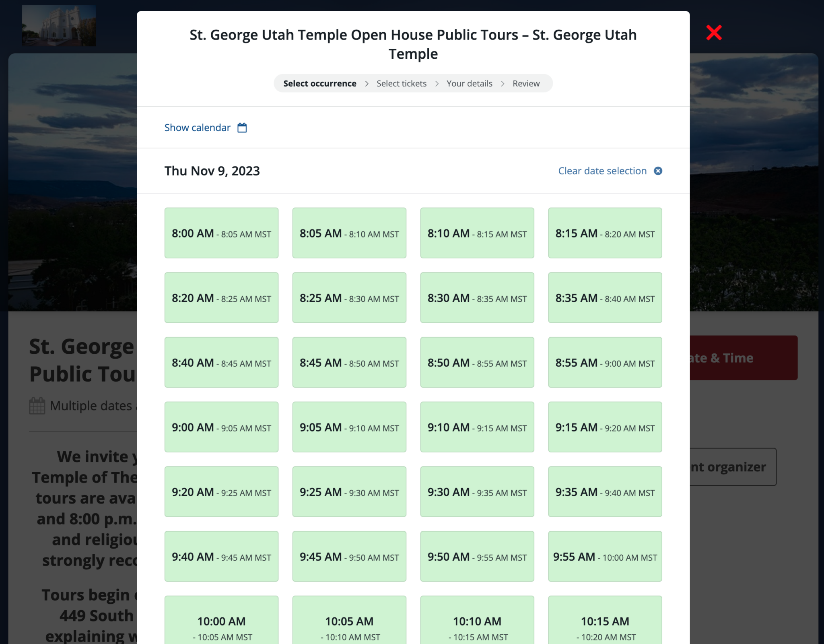Choose the 10:15 AM time slot

coord(605,620)
